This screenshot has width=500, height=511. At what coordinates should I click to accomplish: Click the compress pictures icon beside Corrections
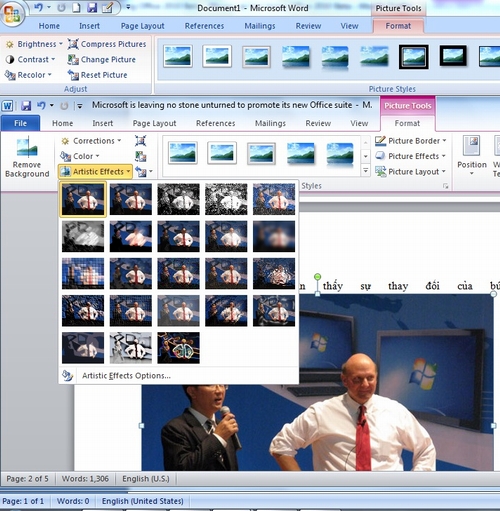(x=140, y=141)
